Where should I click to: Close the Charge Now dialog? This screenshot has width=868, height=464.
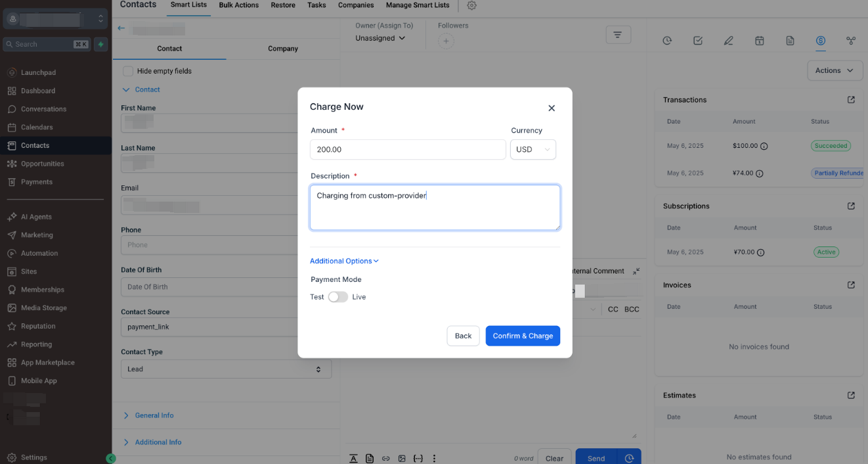tap(552, 108)
